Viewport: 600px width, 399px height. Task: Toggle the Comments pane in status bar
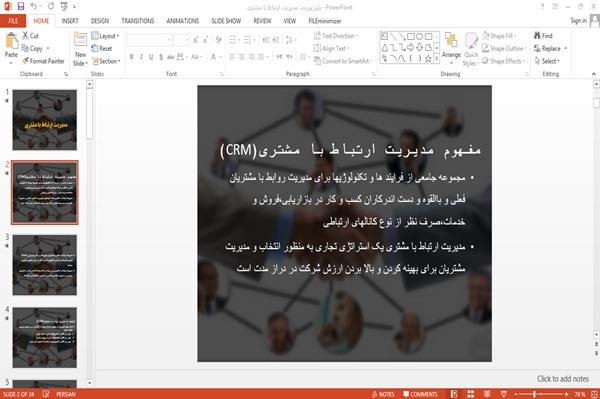coord(420,394)
